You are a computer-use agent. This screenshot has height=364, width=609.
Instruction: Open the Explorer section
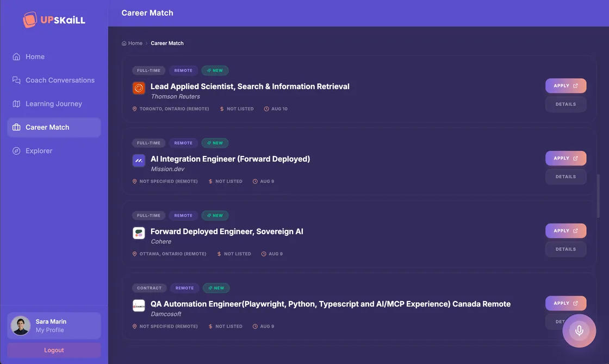(54, 151)
